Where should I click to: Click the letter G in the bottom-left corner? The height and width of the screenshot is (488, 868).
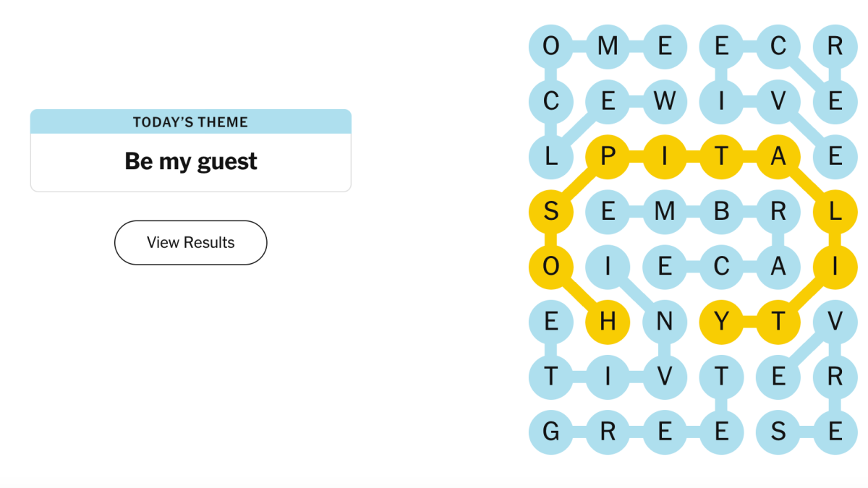550,432
